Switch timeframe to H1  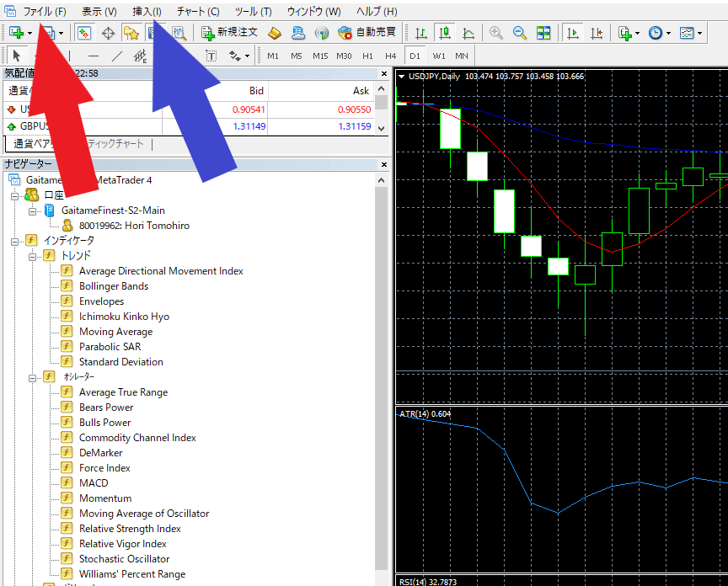[x=367, y=56]
